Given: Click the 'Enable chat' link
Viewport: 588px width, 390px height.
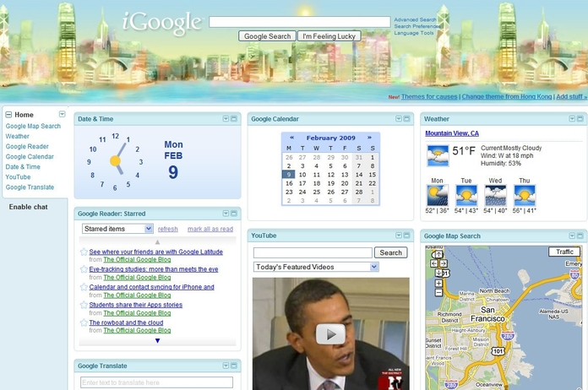Looking at the screenshot, I should pyautogui.click(x=28, y=207).
